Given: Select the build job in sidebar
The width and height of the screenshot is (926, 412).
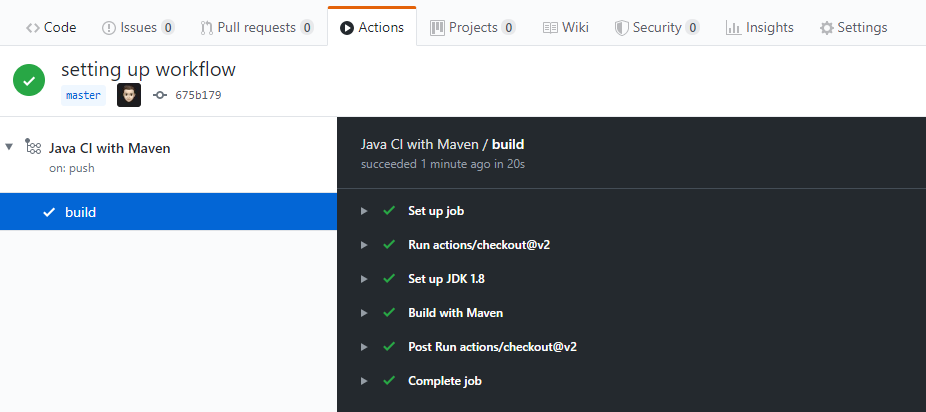Looking at the screenshot, I should (x=80, y=212).
